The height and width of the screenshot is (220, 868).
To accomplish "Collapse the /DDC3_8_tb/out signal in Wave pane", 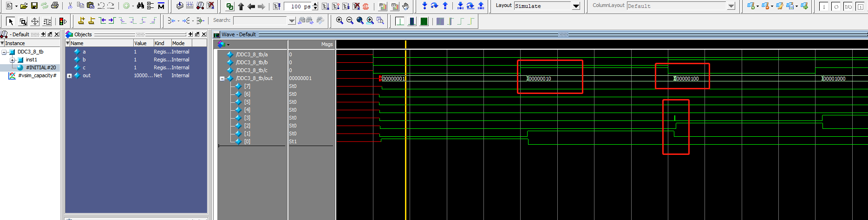I will click(x=222, y=79).
